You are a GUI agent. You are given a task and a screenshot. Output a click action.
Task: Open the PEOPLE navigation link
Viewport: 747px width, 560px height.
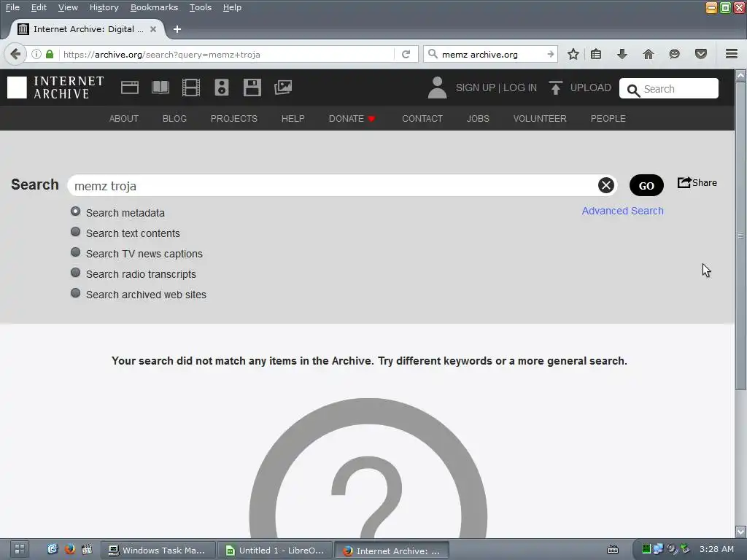tap(608, 119)
